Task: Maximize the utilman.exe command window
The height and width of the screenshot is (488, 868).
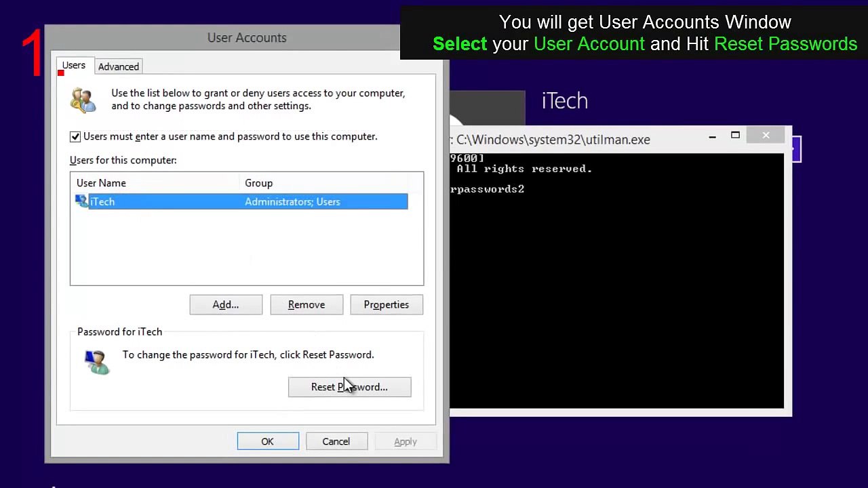Action: [x=735, y=136]
